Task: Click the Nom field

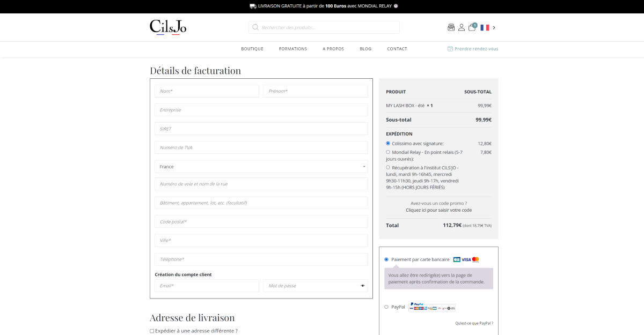Action: [207, 91]
